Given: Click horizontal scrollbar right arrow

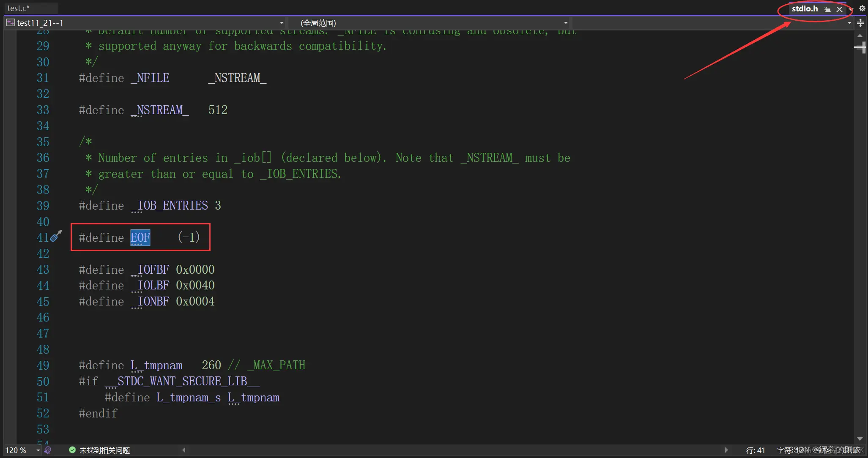Looking at the screenshot, I should click(x=726, y=450).
